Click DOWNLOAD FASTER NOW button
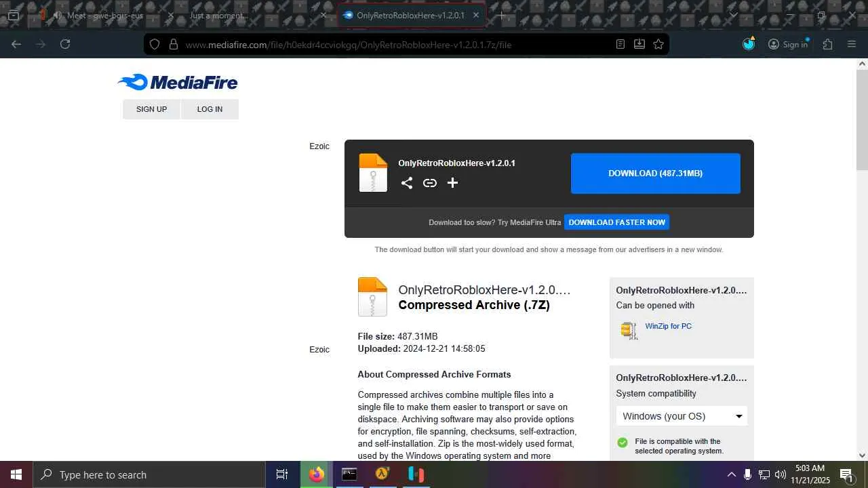The height and width of the screenshot is (488, 868). [617, 222]
